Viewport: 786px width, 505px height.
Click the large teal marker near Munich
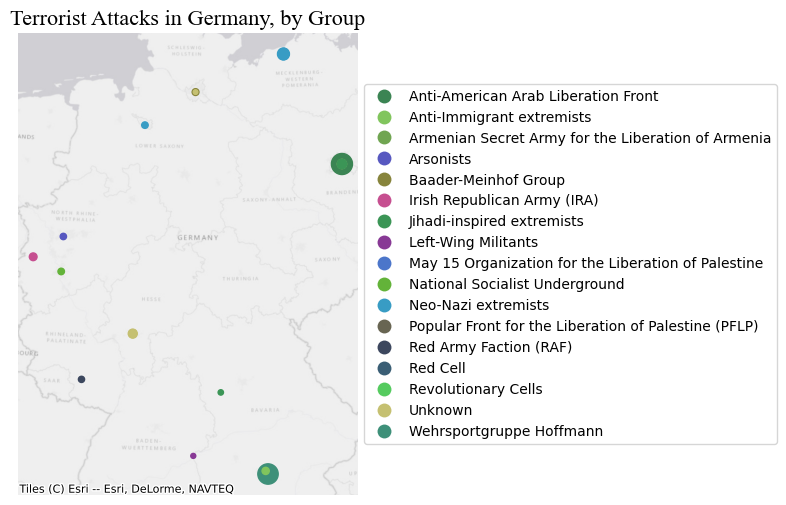pos(267,473)
